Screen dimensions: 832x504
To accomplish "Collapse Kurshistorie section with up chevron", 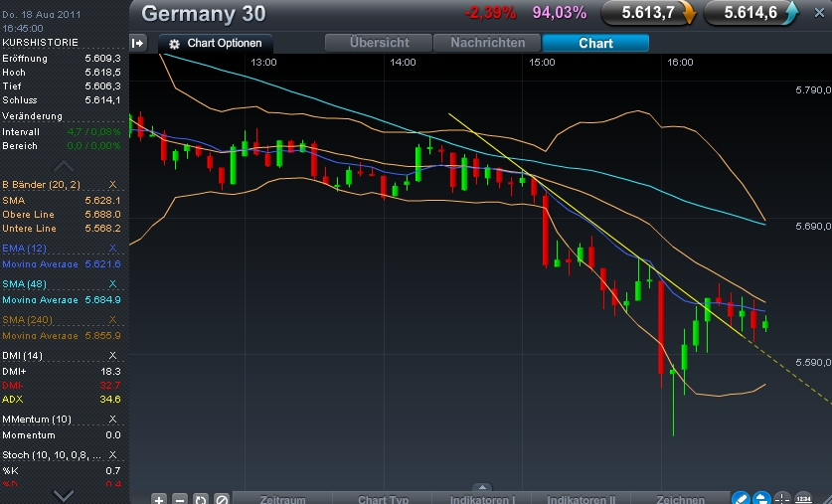I will click(64, 166).
